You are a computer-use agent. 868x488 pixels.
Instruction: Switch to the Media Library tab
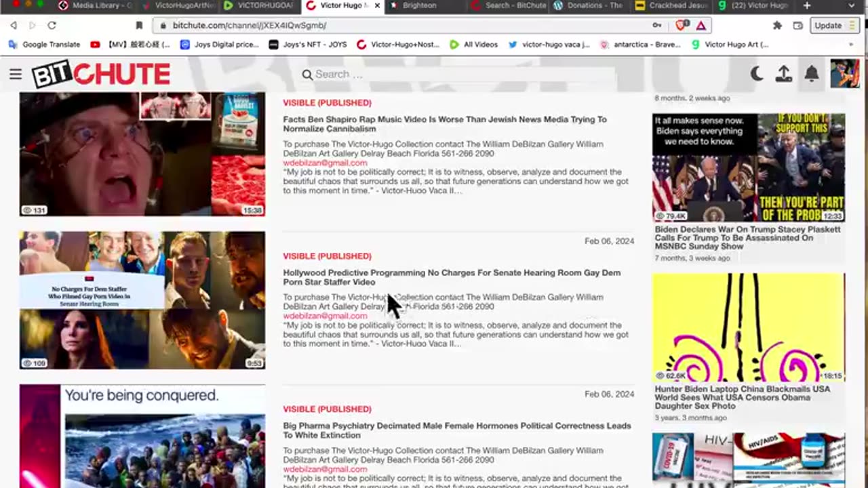pyautogui.click(x=95, y=5)
